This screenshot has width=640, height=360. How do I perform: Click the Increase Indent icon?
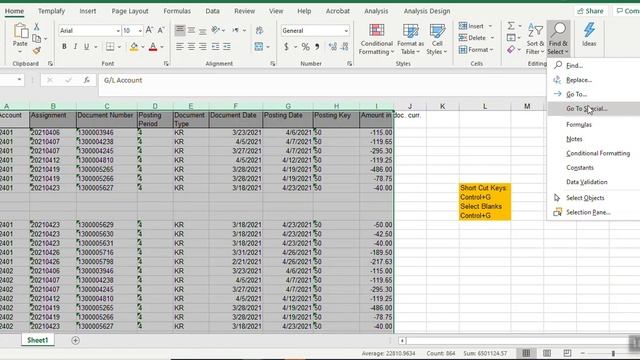click(x=227, y=47)
